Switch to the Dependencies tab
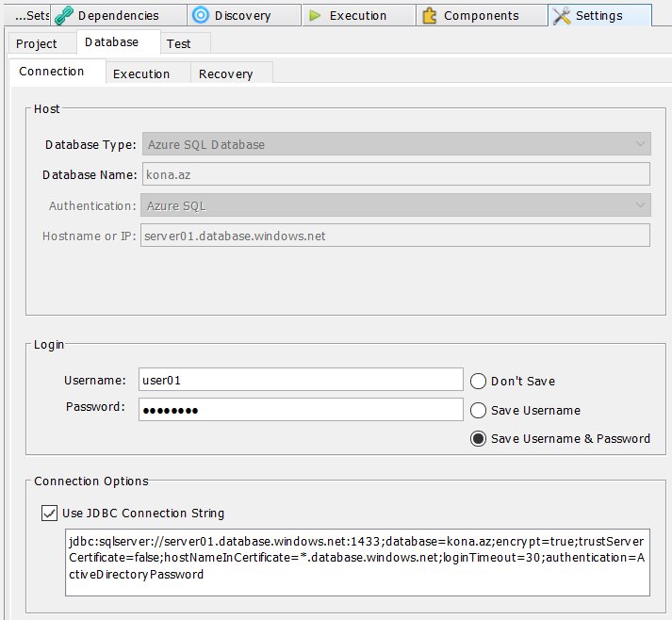 pos(119,15)
